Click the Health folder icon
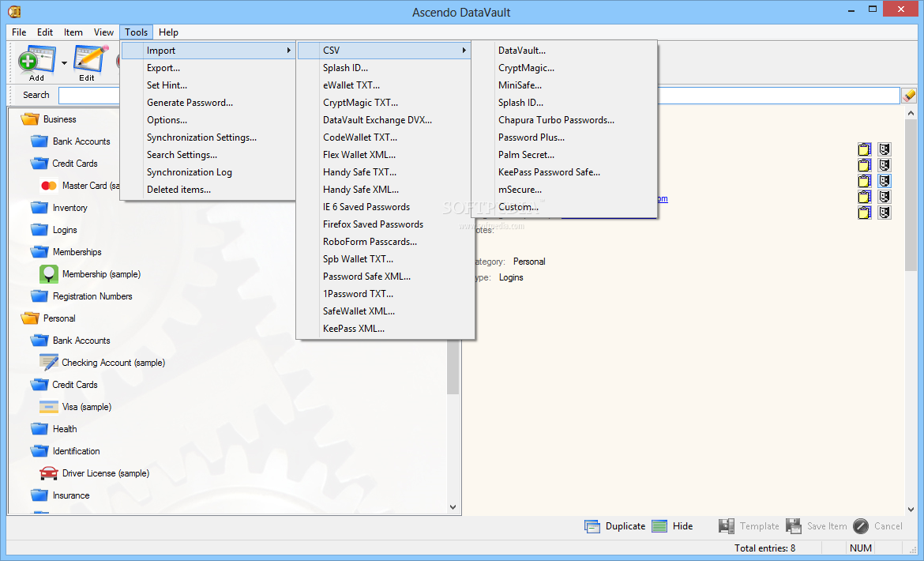 (x=39, y=429)
